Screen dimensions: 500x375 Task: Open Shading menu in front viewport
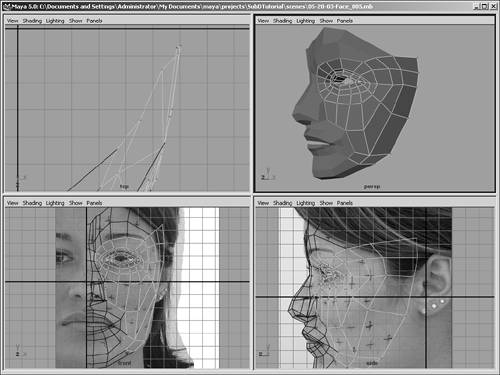[x=32, y=203]
